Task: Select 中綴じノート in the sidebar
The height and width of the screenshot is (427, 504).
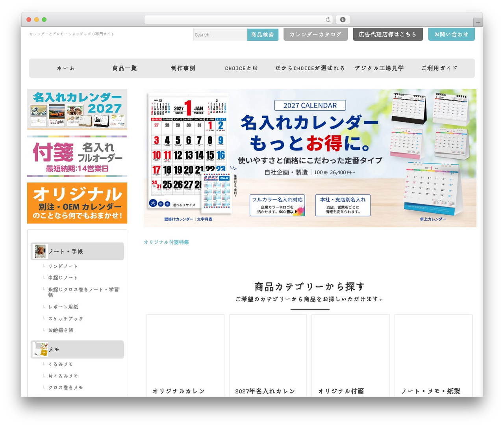Action: click(63, 278)
